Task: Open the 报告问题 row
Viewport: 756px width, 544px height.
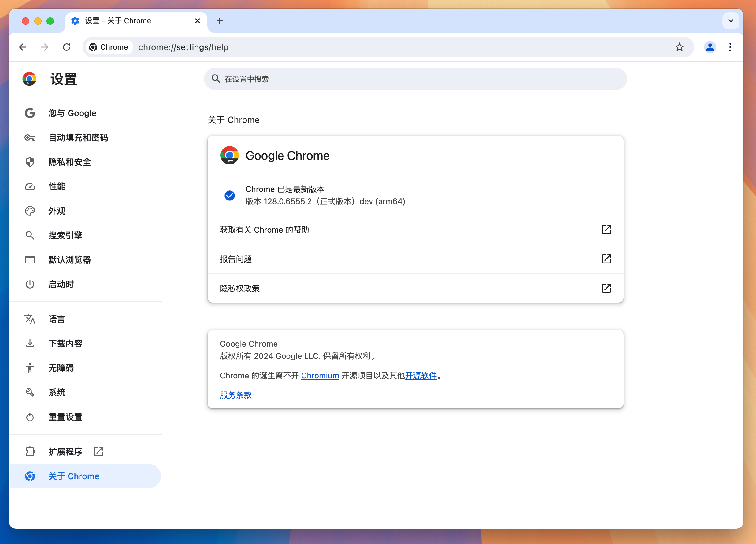Action: coord(415,259)
